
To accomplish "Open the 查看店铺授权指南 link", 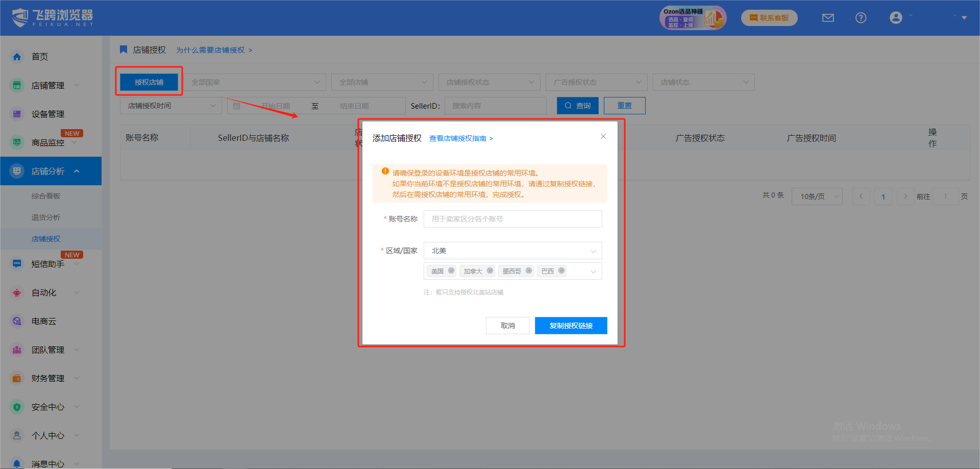I will (x=460, y=138).
